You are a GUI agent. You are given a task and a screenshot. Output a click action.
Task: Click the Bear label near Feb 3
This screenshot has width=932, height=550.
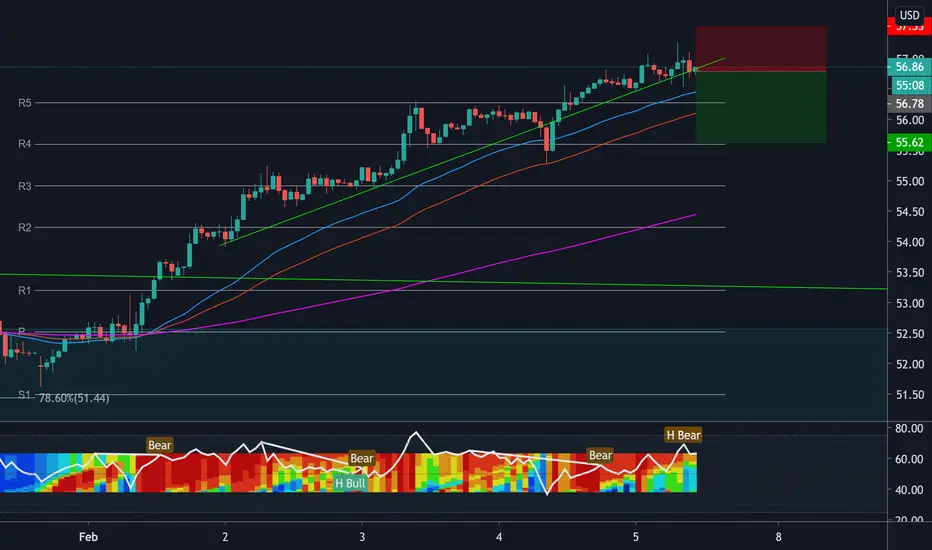361,458
